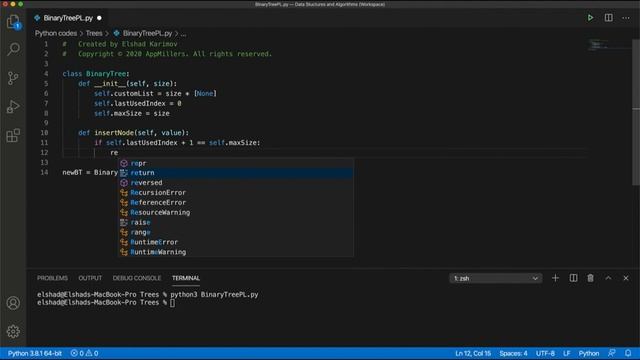Change encoding via UTF-8
This screenshot has height=360, width=640.
point(545,353)
